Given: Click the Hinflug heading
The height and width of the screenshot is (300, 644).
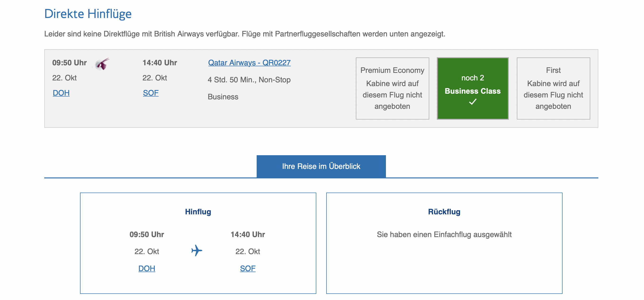Looking at the screenshot, I should (198, 212).
